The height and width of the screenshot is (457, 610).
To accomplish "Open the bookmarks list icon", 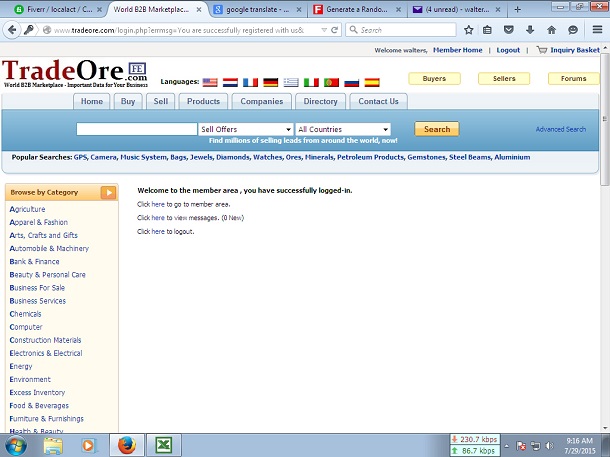I will (487, 30).
